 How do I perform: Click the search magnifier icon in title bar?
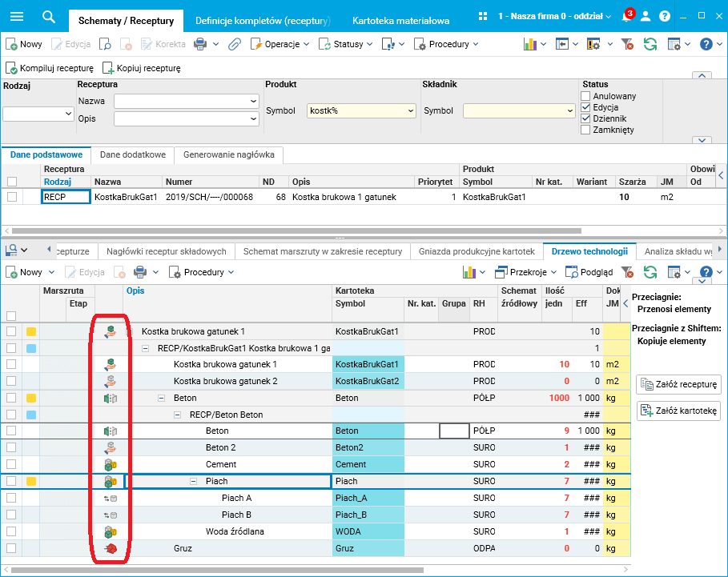click(48, 17)
